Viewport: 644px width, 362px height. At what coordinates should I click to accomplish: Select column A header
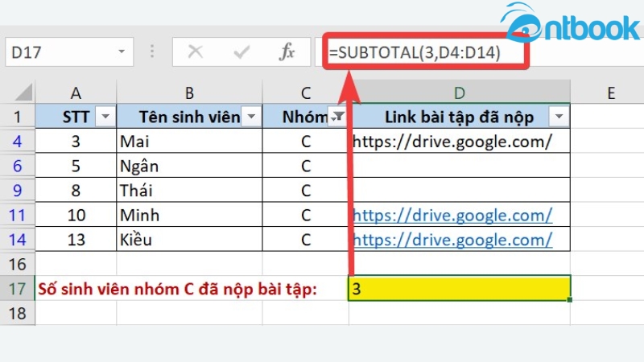76,93
